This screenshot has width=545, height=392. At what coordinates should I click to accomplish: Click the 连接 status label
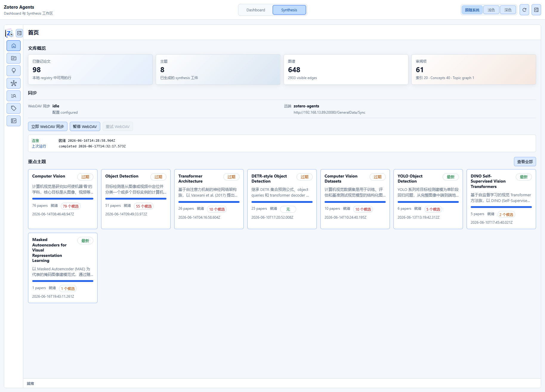point(35,141)
